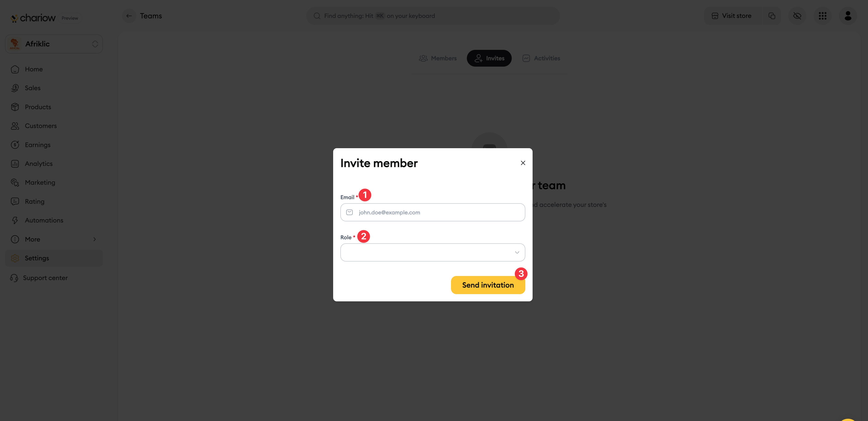Toggle the crossed-out eye visibility icon
868x421 pixels.
797,16
